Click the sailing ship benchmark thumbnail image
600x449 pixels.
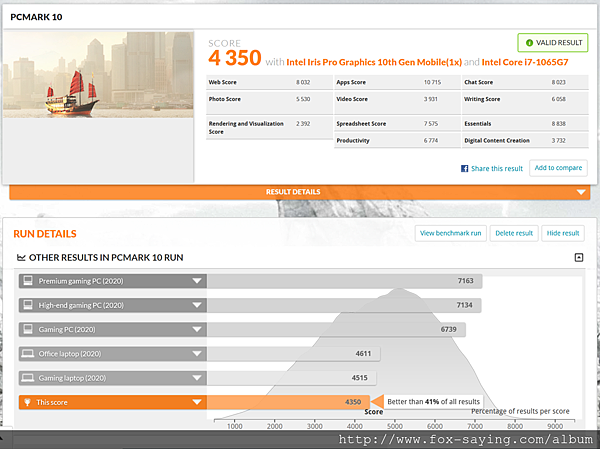click(98, 75)
